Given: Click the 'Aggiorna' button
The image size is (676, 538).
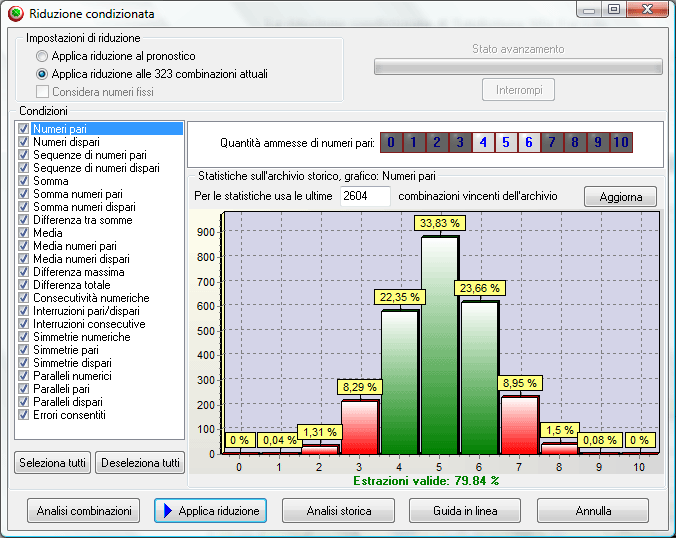Looking at the screenshot, I should click(620, 197).
